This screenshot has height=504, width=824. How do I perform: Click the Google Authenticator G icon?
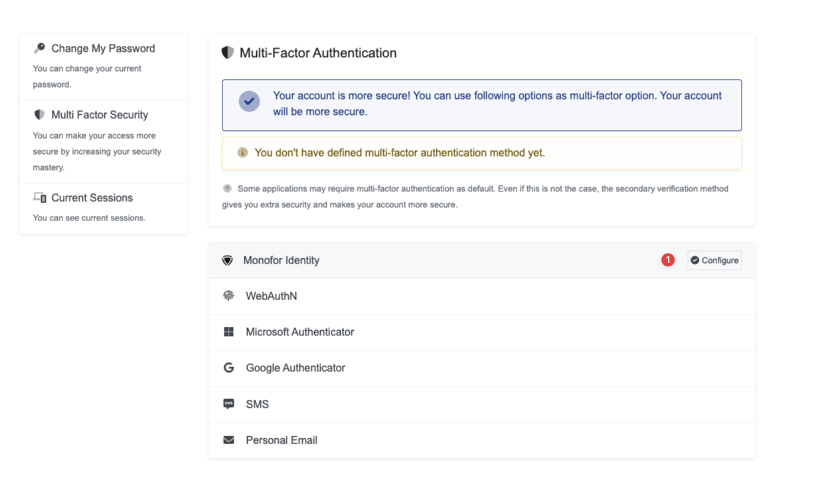[x=229, y=368]
